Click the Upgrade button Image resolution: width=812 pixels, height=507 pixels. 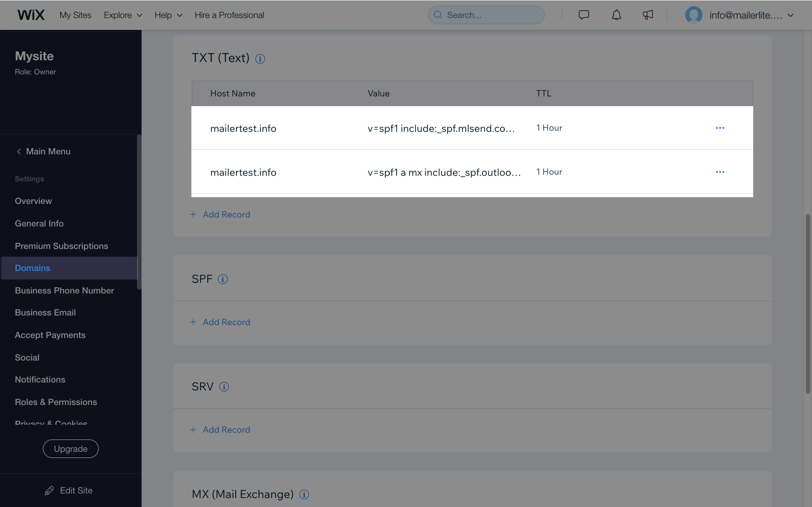70,449
